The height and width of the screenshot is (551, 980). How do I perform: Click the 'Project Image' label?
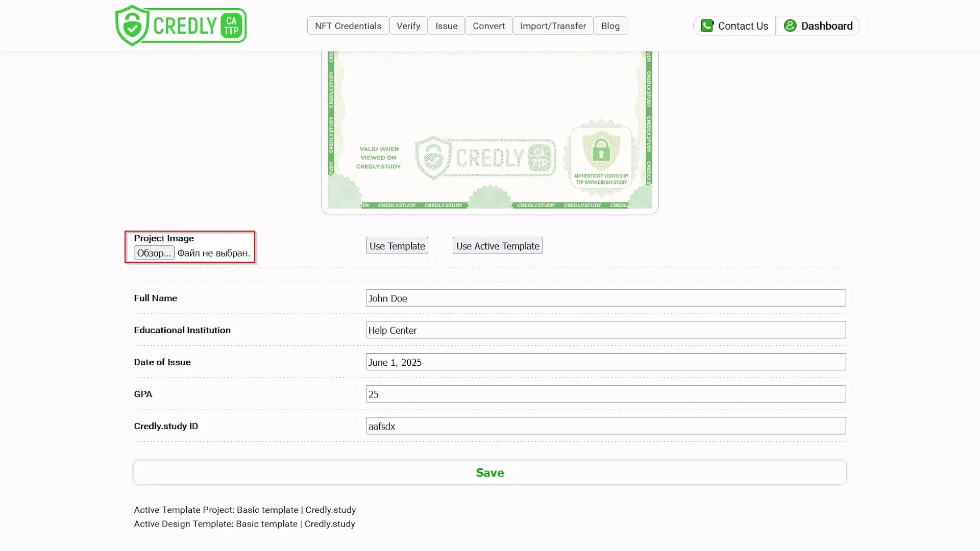point(164,238)
